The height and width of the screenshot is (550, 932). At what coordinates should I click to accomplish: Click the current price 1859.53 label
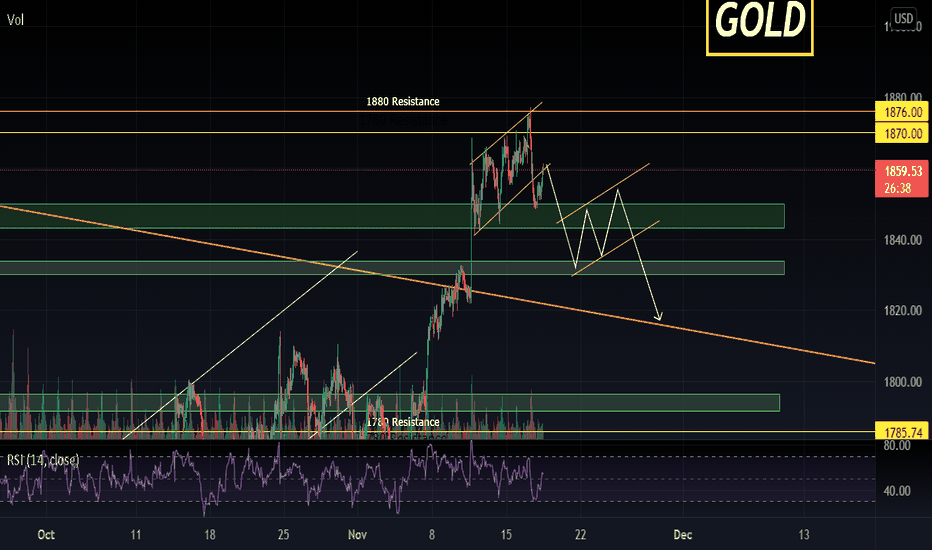(902, 171)
